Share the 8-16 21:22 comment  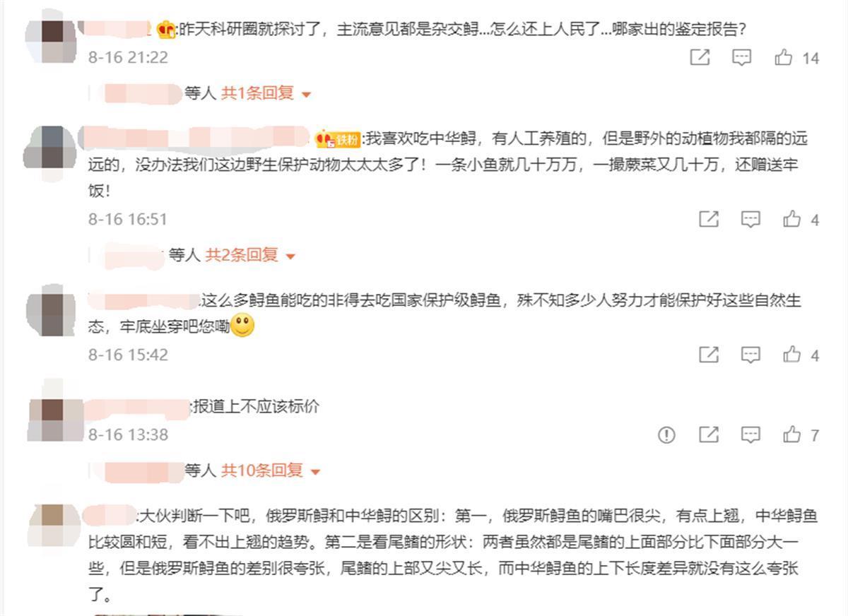click(x=700, y=58)
